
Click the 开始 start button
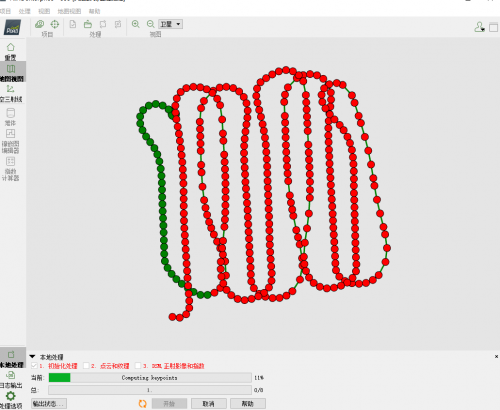pyautogui.click(x=169, y=404)
